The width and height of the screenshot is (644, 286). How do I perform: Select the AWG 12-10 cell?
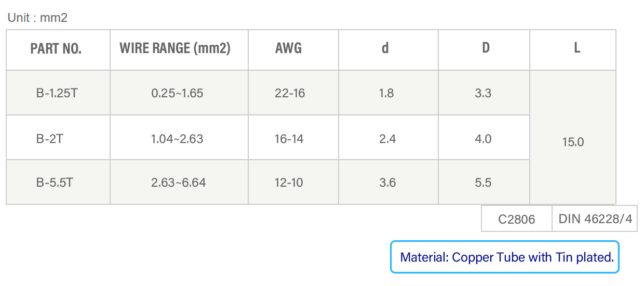[x=293, y=182]
